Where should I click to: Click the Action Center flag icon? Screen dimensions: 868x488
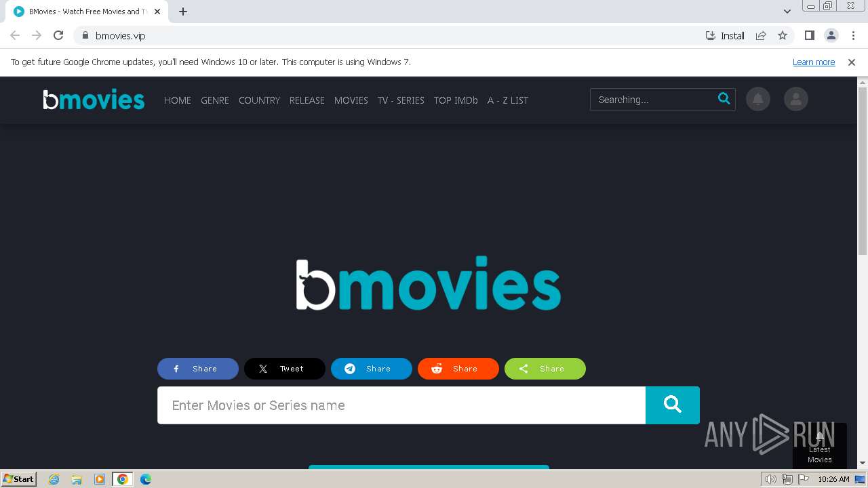click(x=804, y=479)
